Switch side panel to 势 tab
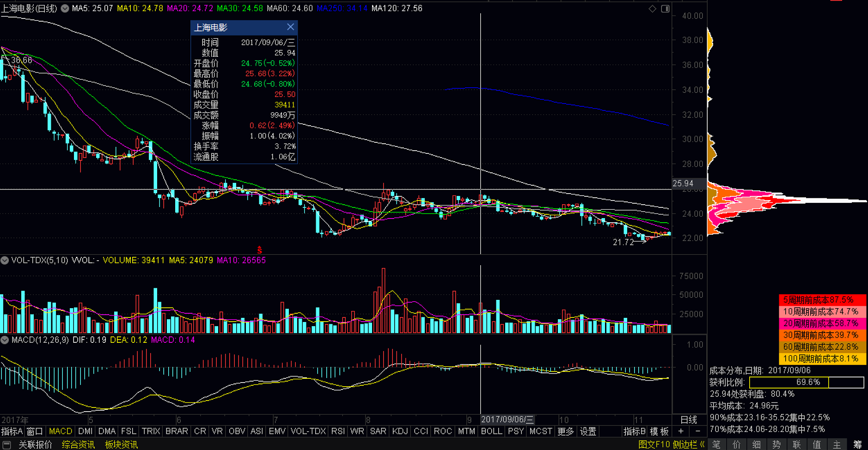Viewport: 868px width, 450px height. click(777, 444)
